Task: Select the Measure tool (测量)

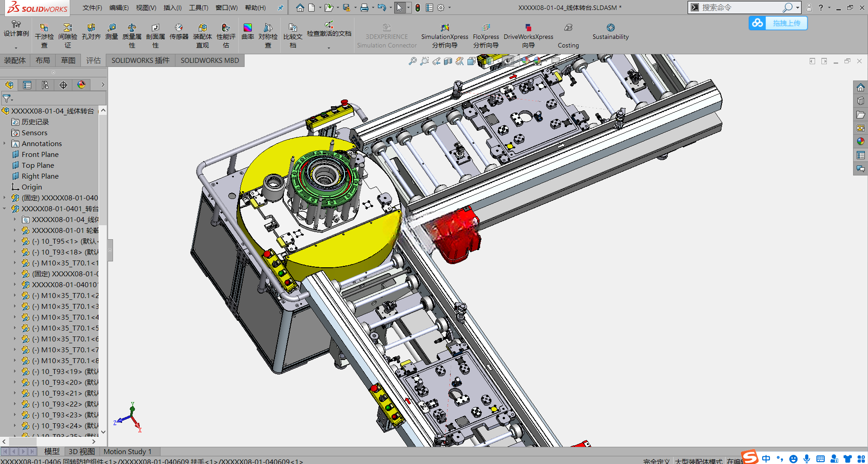Action: point(112,32)
